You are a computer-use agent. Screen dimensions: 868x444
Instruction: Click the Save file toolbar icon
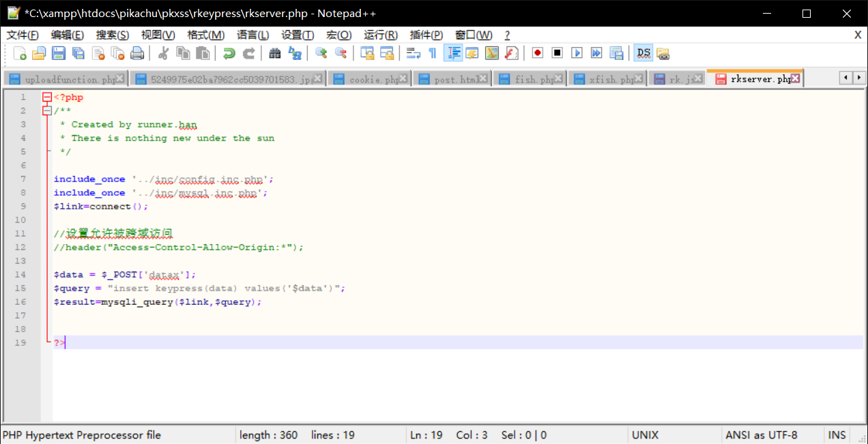click(x=59, y=53)
